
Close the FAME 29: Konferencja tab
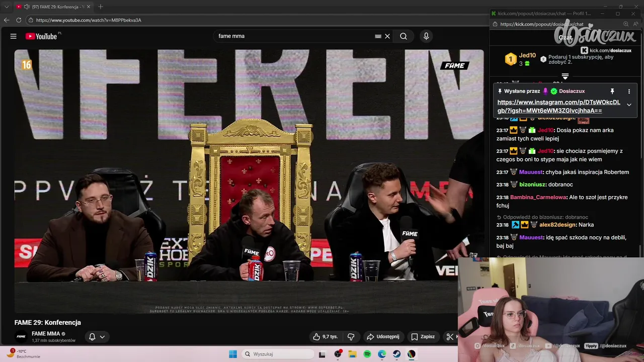coord(89,7)
